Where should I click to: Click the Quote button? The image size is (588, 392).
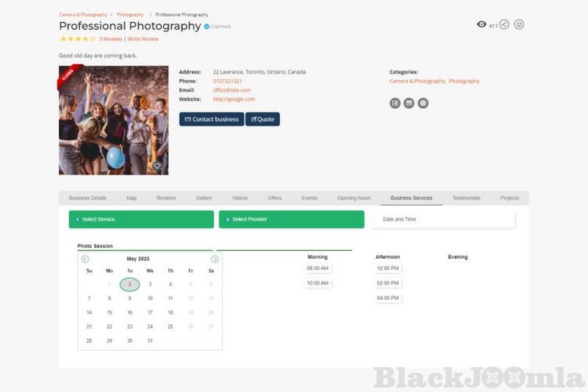pos(262,119)
